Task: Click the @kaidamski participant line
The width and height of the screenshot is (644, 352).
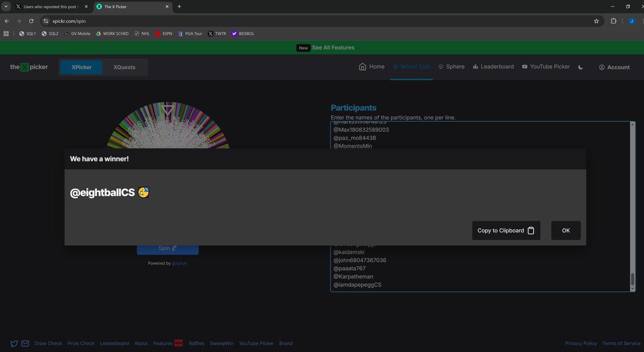Action: pyautogui.click(x=349, y=252)
